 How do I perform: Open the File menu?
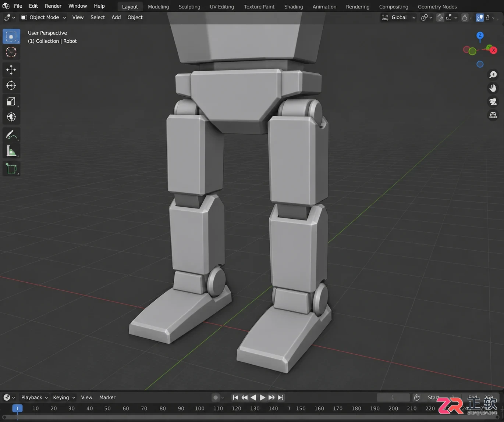point(18,6)
